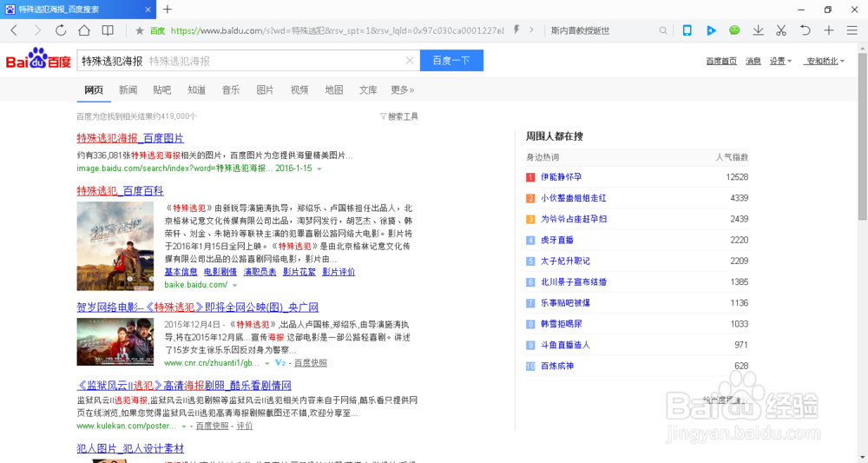This screenshot has width=868, height=463.
Task: Open the 影片花絮 sublink
Action: [299, 272]
